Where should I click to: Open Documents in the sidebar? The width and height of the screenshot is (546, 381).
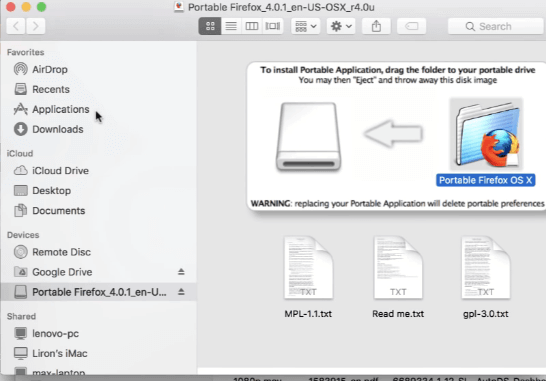[x=98, y=211]
